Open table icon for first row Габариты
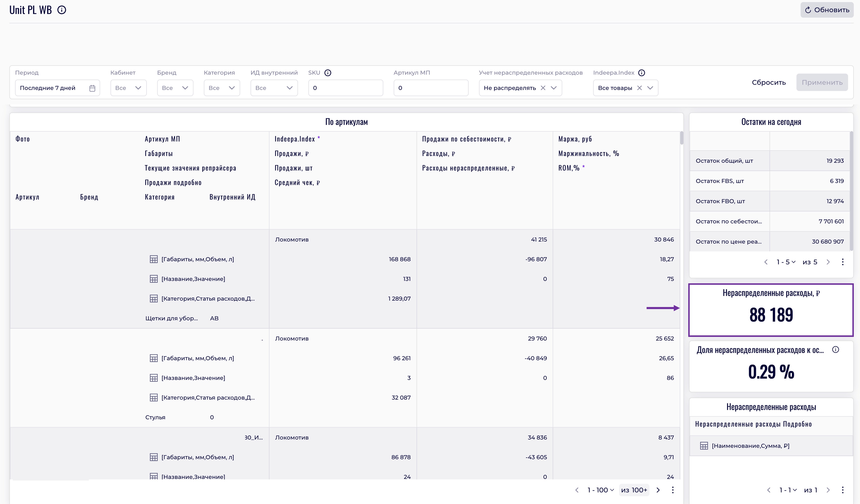The image size is (860, 504). pos(154,259)
